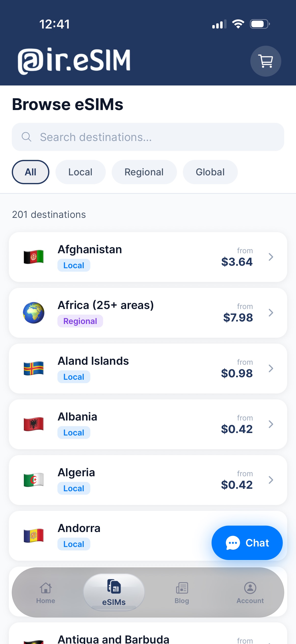The image size is (296, 644).
Task: Select the All filter chip
Action: [x=30, y=172]
